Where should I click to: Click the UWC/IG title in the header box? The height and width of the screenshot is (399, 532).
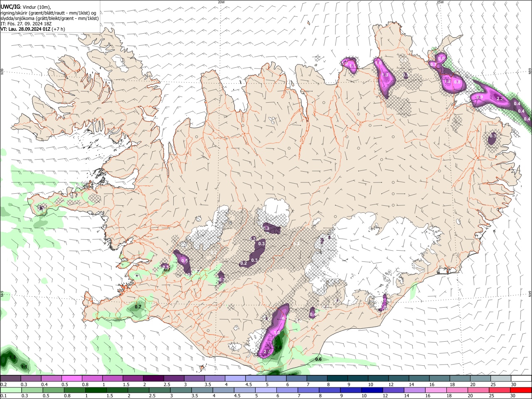coord(10,7)
